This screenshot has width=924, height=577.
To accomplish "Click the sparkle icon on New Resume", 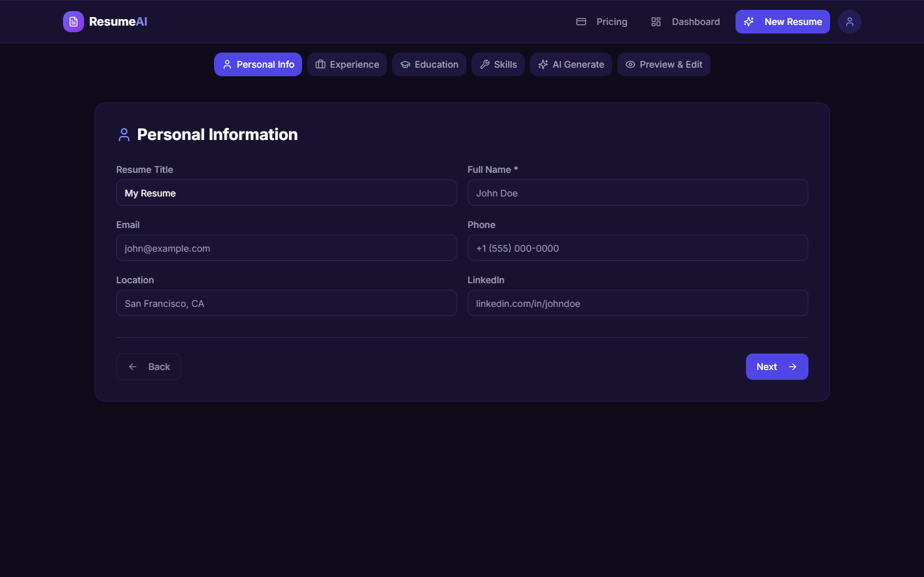I will pos(748,21).
